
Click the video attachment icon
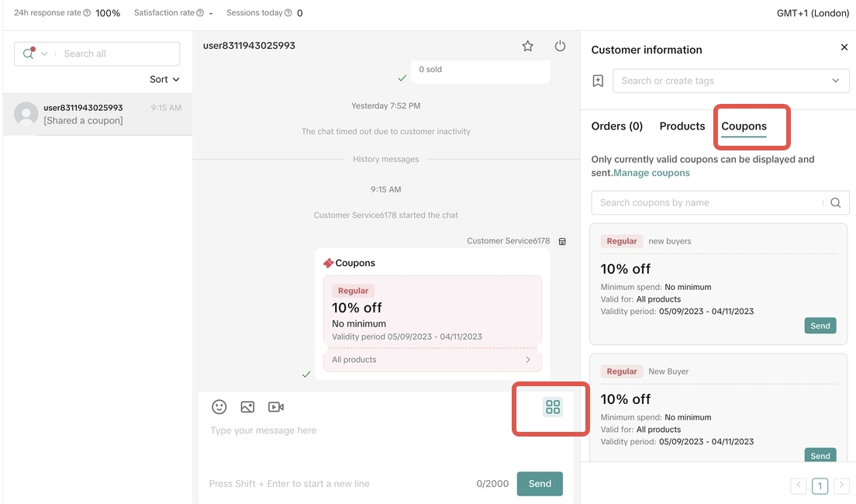point(275,407)
